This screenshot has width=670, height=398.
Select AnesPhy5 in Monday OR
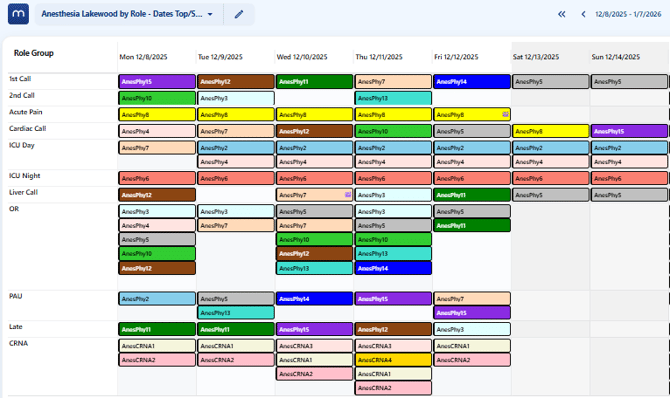coord(157,239)
